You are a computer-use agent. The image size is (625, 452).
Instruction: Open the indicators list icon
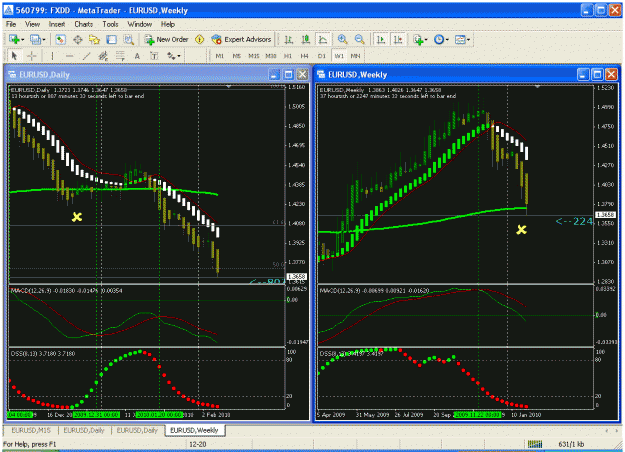(x=418, y=39)
